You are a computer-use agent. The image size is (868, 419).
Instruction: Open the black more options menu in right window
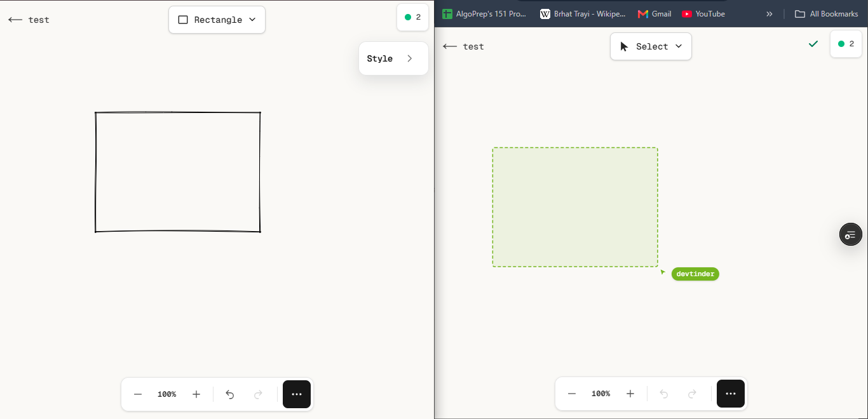tap(731, 394)
